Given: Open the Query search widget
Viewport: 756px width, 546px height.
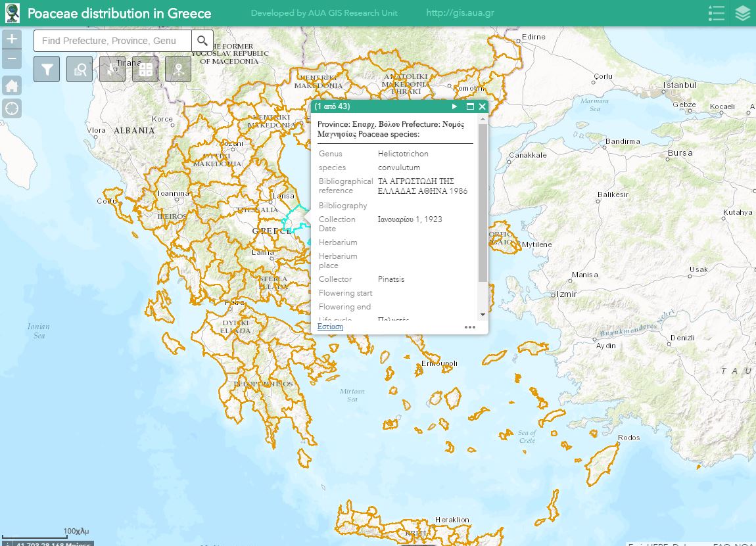Looking at the screenshot, I should 80,69.
